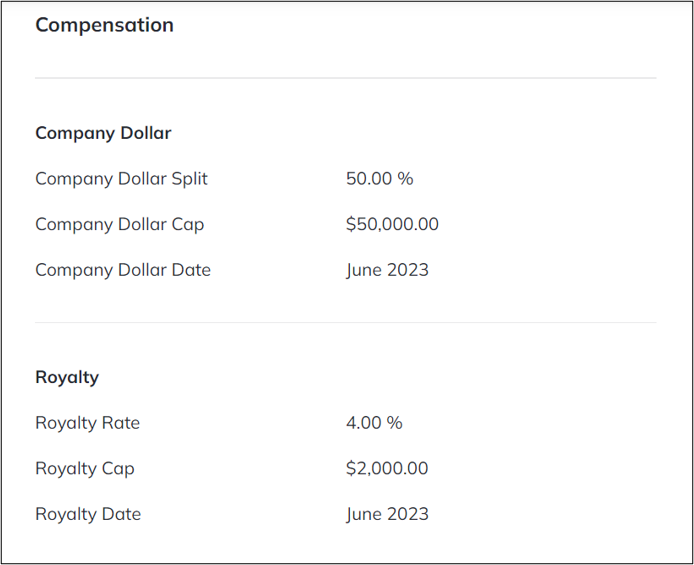Click the percent sign in 4.00 %

click(x=394, y=423)
